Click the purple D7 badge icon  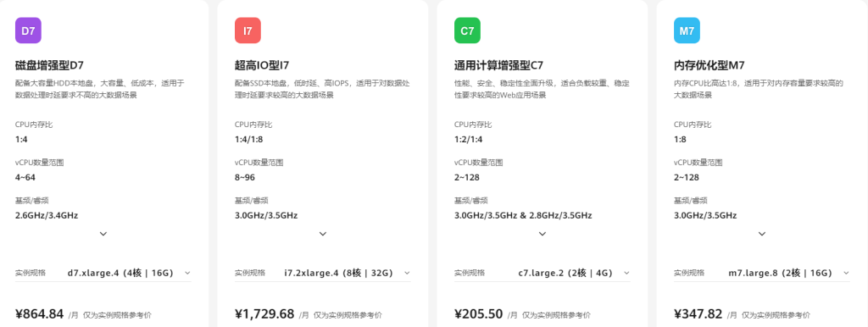(28, 30)
